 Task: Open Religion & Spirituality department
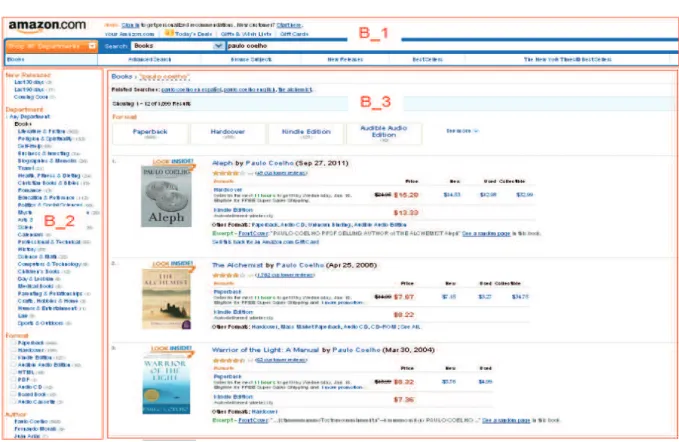click(x=45, y=139)
